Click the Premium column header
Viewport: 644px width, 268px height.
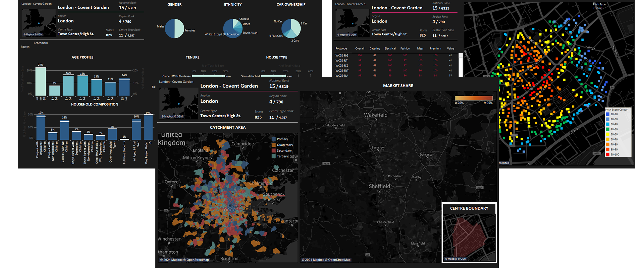[x=435, y=49]
